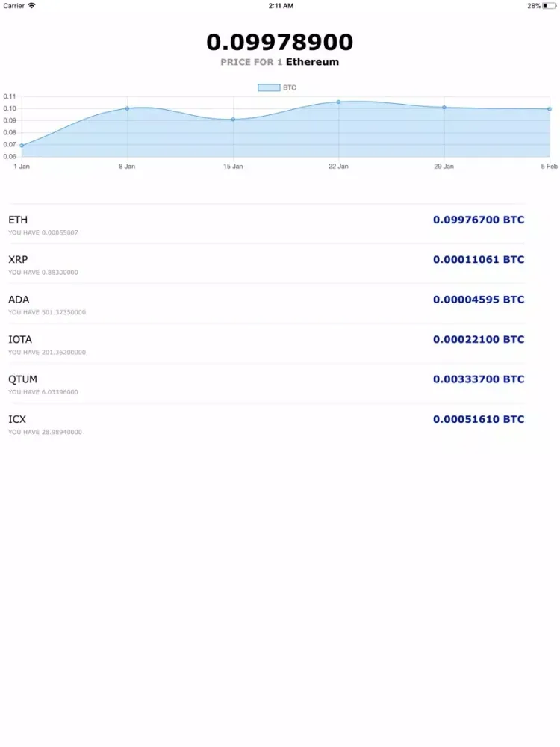This screenshot has height=747, width=560.
Task: Click the 0.09976700 BTC price
Action: pyautogui.click(x=479, y=220)
